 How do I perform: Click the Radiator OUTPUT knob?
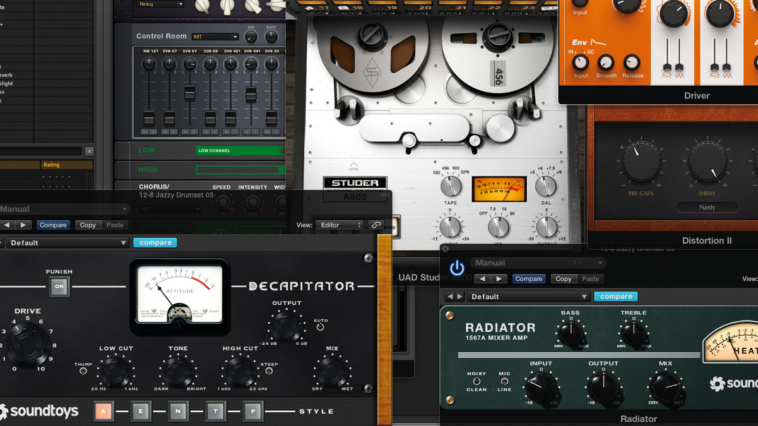(x=603, y=388)
